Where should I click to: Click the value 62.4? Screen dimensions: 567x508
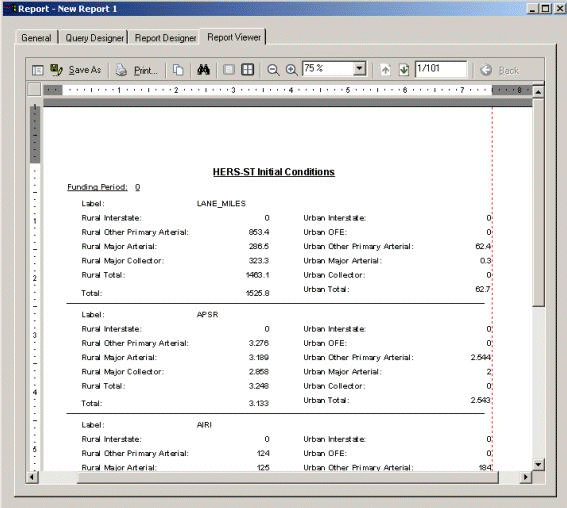483,246
